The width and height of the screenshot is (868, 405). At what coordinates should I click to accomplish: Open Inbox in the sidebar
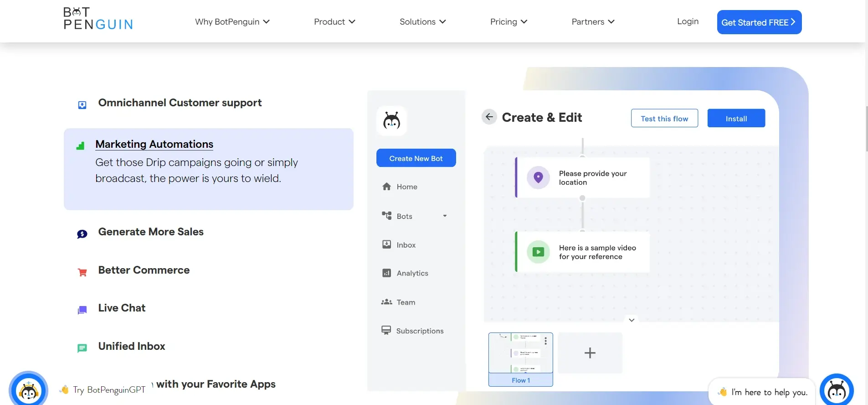point(406,245)
